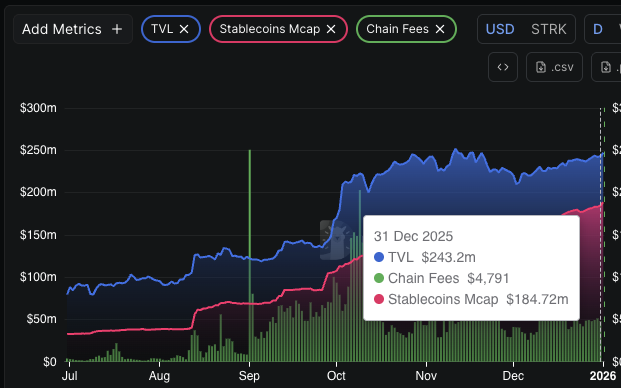Click the $250m y-axis label
The width and height of the screenshot is (621, 388).
coord(38,150)
